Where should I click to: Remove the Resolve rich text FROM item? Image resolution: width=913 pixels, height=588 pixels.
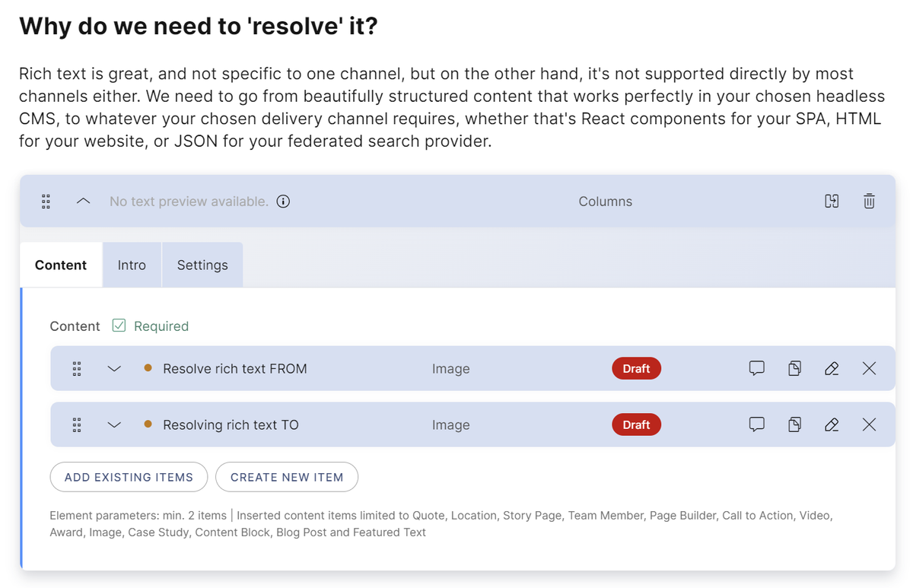[869, 369]
